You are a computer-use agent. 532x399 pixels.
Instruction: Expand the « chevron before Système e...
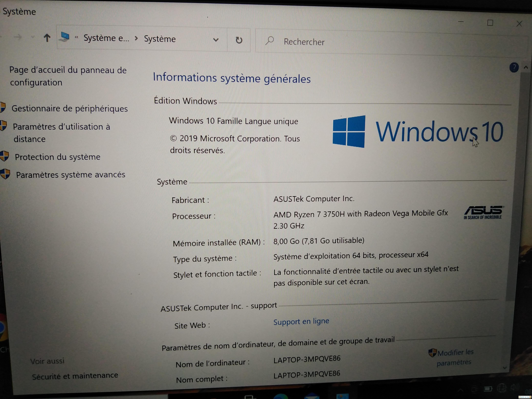[x=76, y=37]
